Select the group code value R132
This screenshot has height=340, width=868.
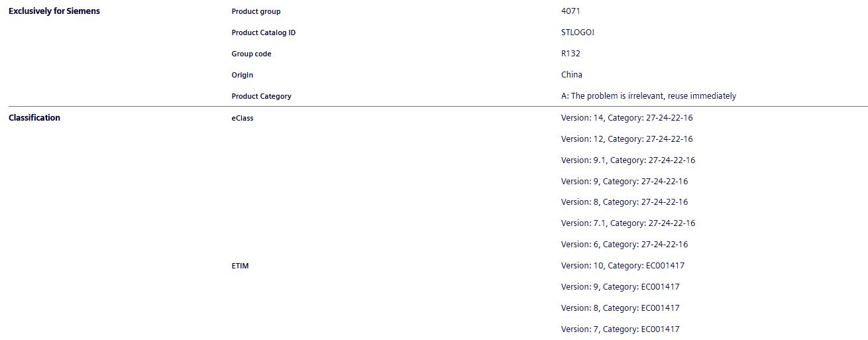570,54
